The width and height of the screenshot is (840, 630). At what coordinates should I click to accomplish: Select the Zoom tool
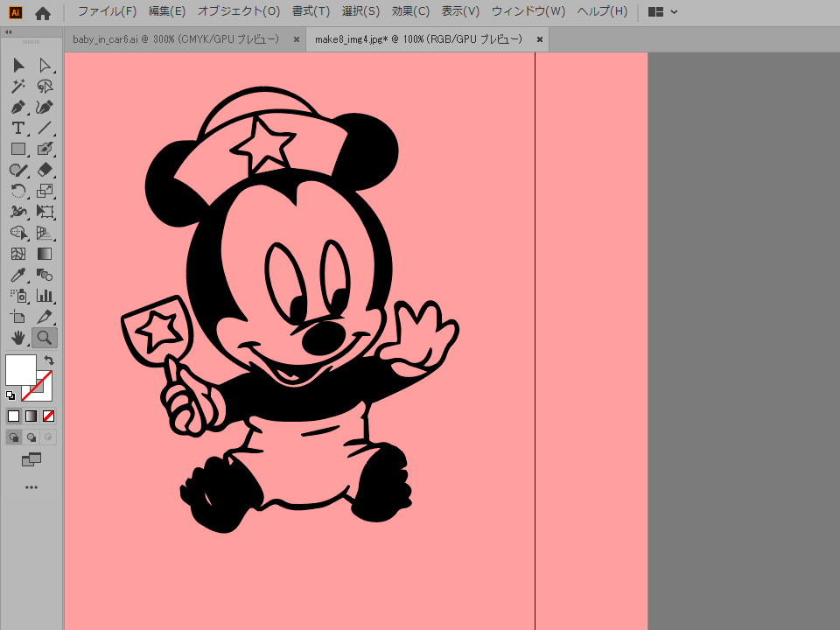(x=45, y=338)
